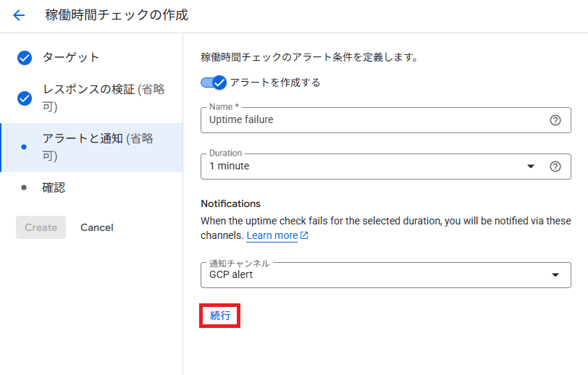Click the back arrow beside 稼働時間チェックの作成
The image size is (588, 375).
[19, 15]
